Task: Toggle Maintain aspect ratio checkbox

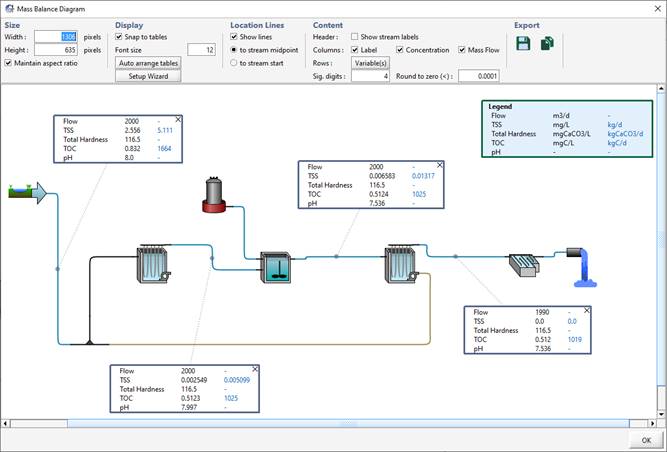Action: tap(8, 63)
